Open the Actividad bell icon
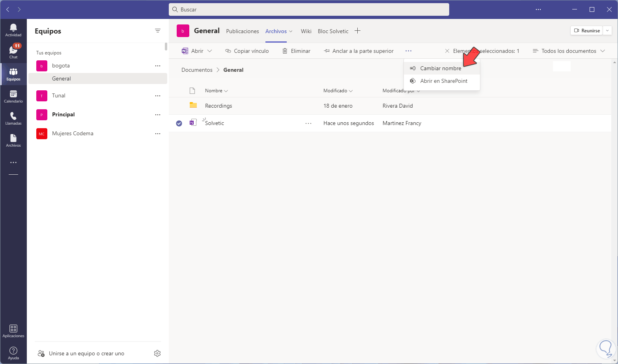 [x=13, y=30]
